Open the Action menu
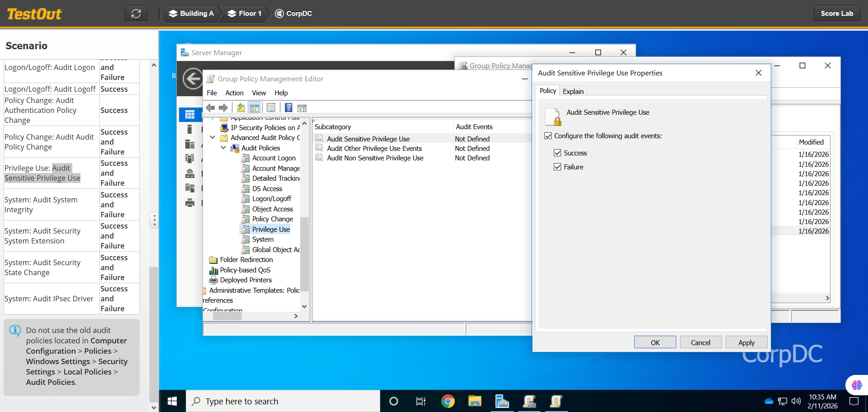 (x=234, y=93)
